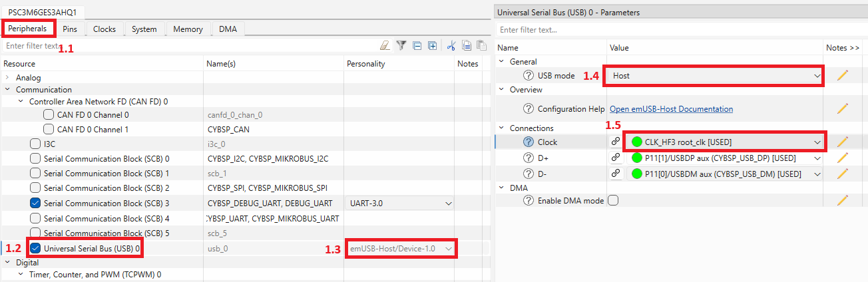Viewport: 868px width, 282px height.
Task: Collapse the General parameters section
Action: coord(501,61)
